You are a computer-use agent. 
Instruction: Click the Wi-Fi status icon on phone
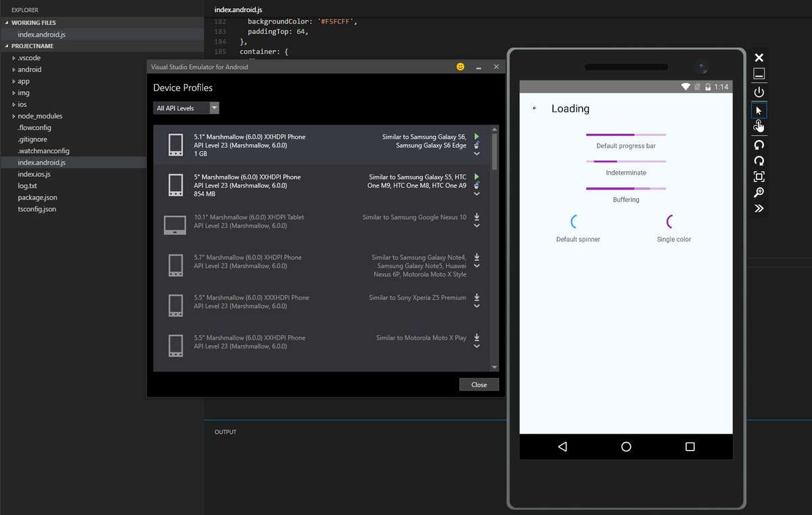click(x=685, y=87)
